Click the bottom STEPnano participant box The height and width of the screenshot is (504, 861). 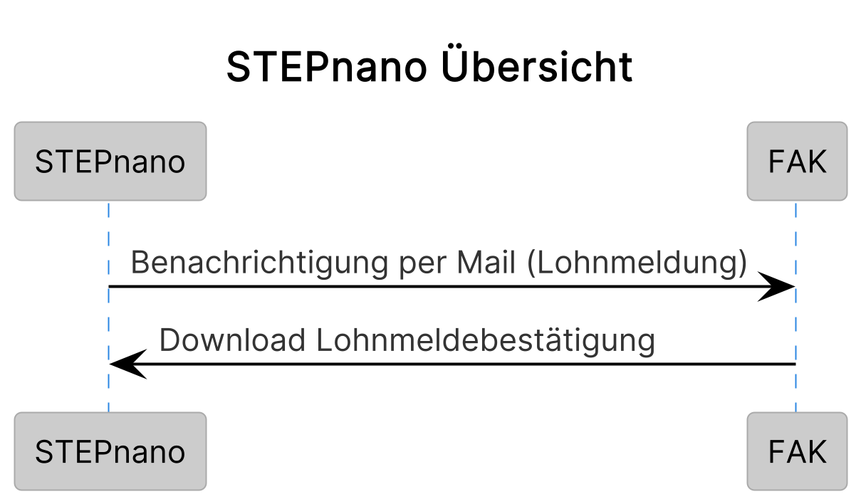pyautogui.click(x=110, y=451)
